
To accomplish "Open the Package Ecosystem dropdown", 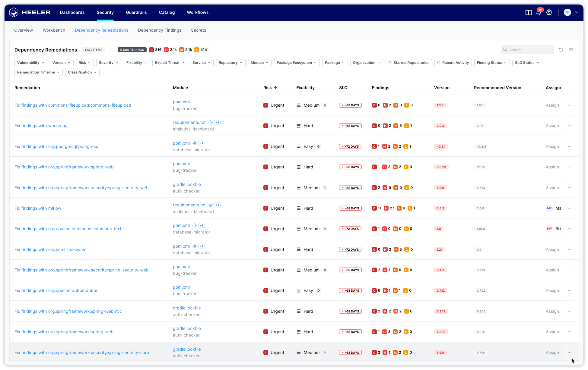I will [x=296, y=63].
